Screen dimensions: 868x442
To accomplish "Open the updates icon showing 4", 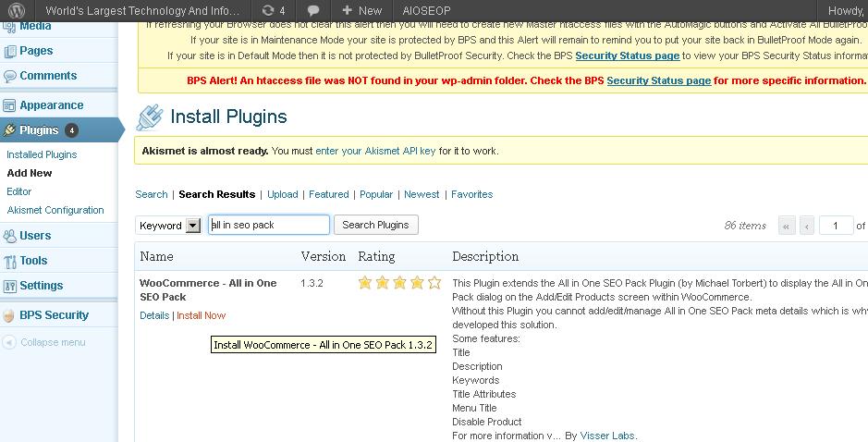I will (274, 10).
